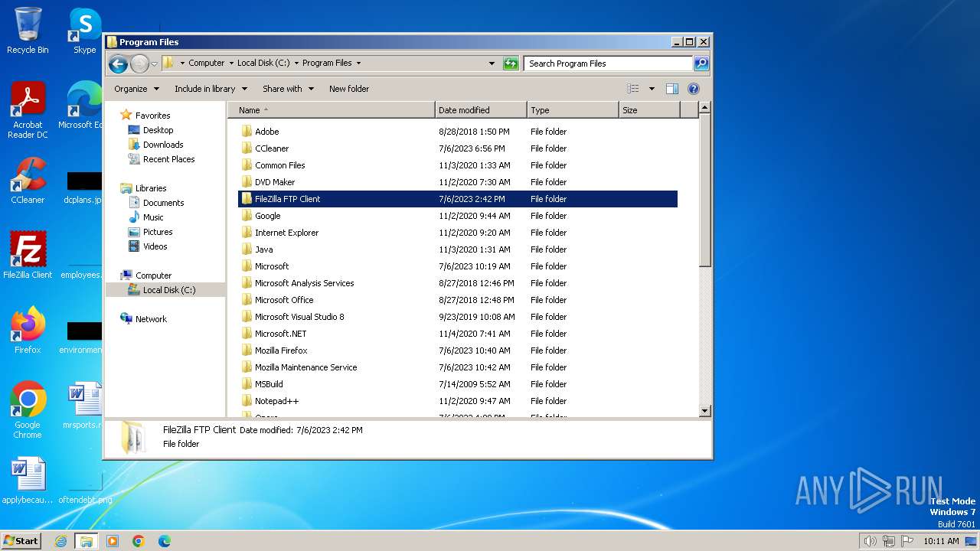
Task: Click the Start button
Action: click(21, 541)
